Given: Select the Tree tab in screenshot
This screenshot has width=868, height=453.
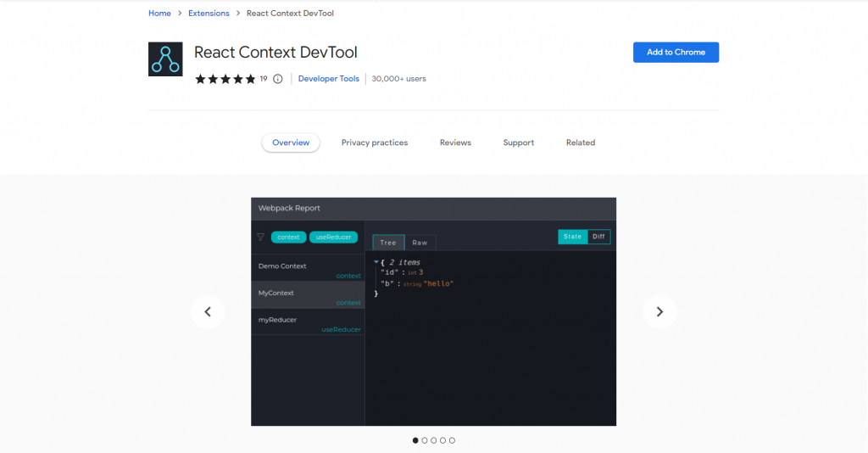Looking at the screenshot, I should (388, 243).
